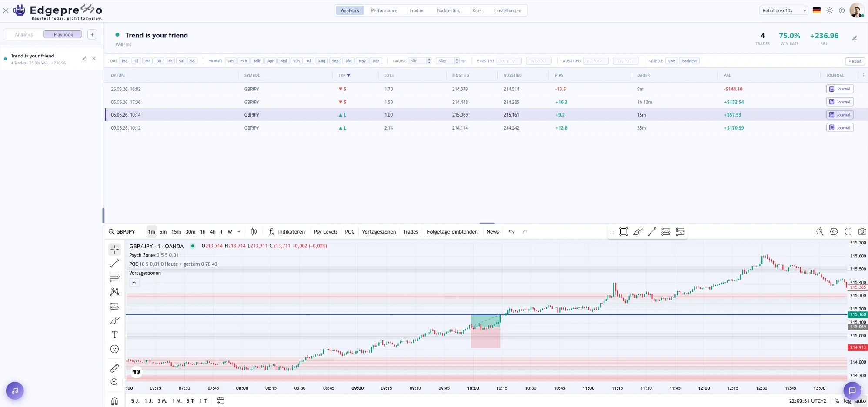868x407 pixels.
Task: Enter fullscreen chart mode
Action: [x=848, y=232]
